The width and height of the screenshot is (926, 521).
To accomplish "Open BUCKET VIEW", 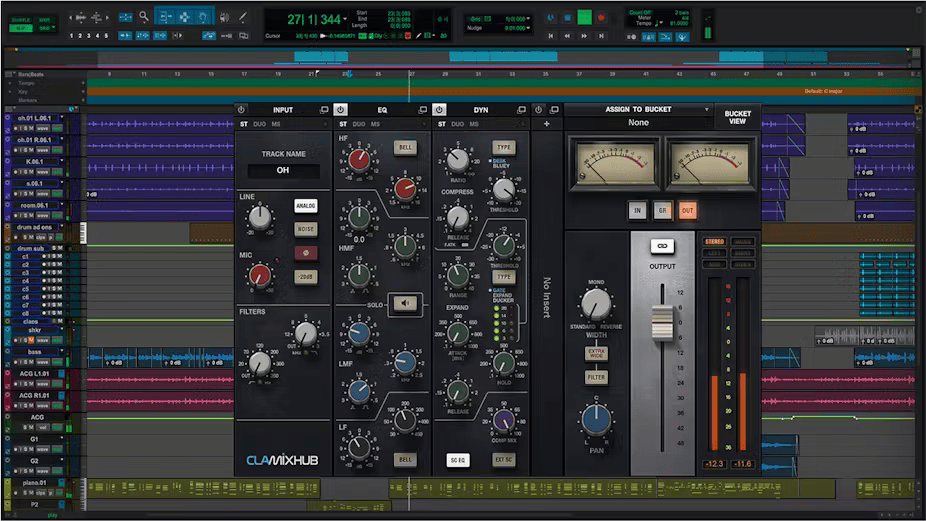I will 738,117.
